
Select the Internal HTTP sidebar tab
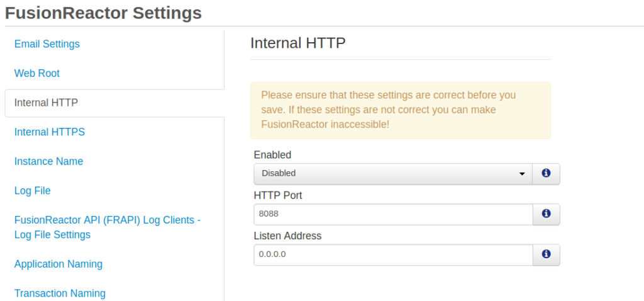coord(114,103)
